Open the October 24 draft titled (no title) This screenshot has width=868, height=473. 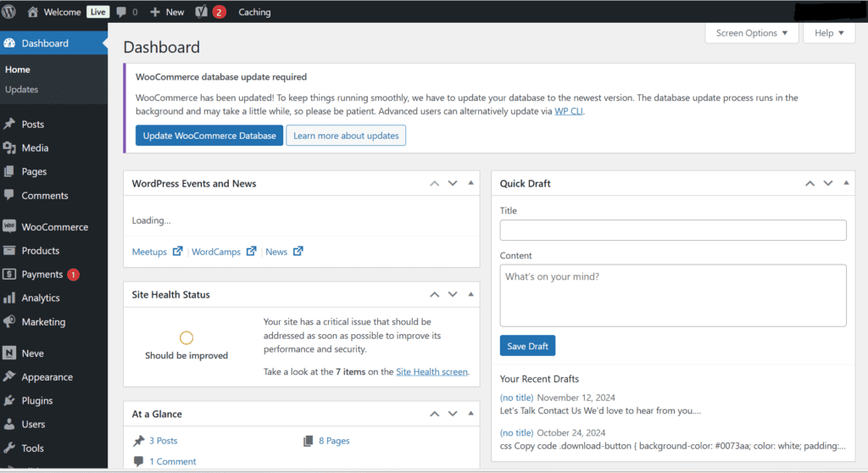[516, 432]
